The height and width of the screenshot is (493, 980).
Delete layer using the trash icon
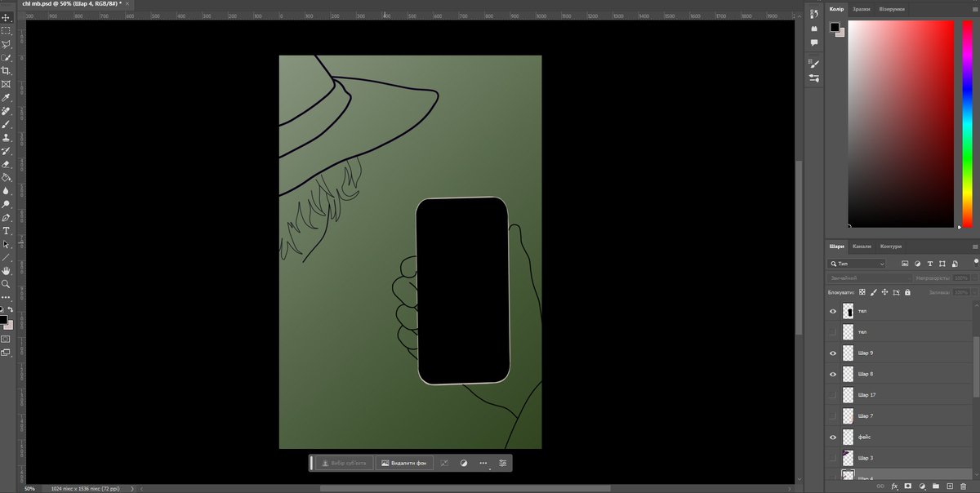coord(963,486)
